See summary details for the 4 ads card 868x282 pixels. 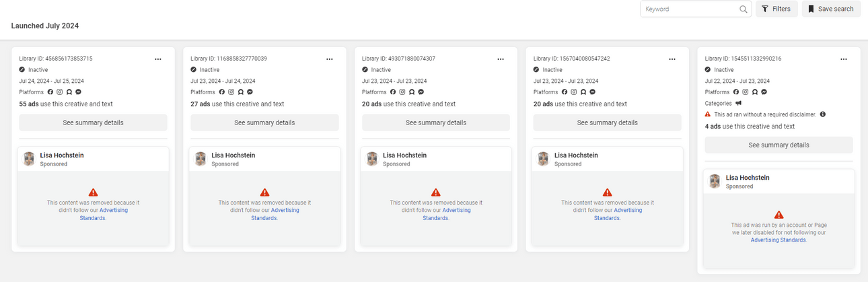pyautogui.click(x=779, y=145)
